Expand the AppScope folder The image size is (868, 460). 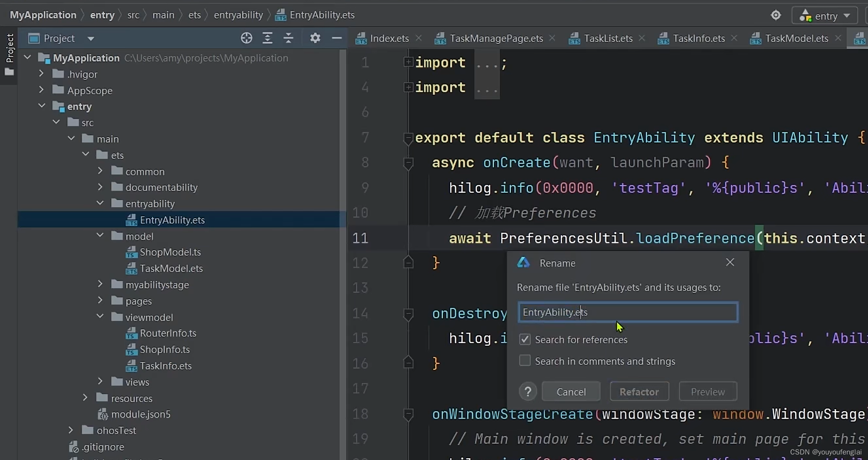41,90
